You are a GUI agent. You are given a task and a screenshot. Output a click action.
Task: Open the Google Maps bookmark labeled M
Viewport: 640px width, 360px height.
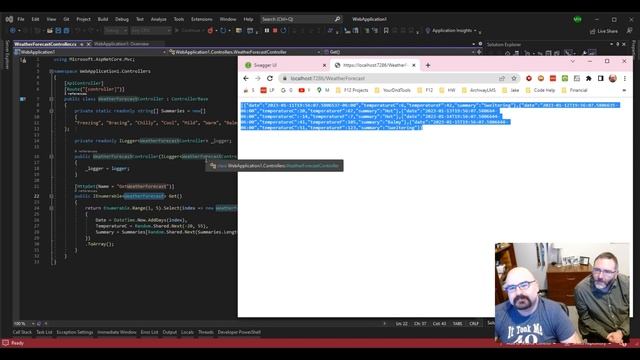[323, 90]
